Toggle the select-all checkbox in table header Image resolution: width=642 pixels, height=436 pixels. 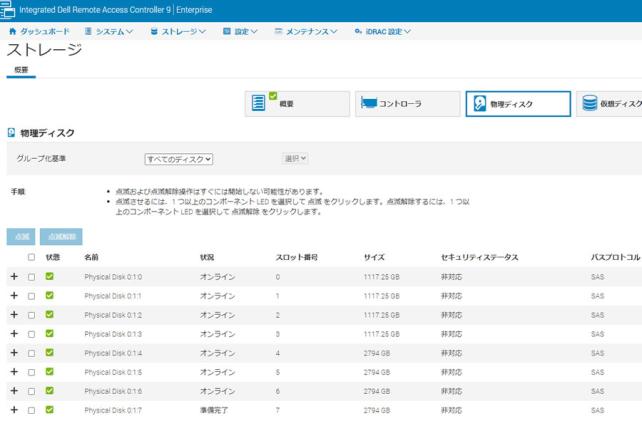point(32,257)
